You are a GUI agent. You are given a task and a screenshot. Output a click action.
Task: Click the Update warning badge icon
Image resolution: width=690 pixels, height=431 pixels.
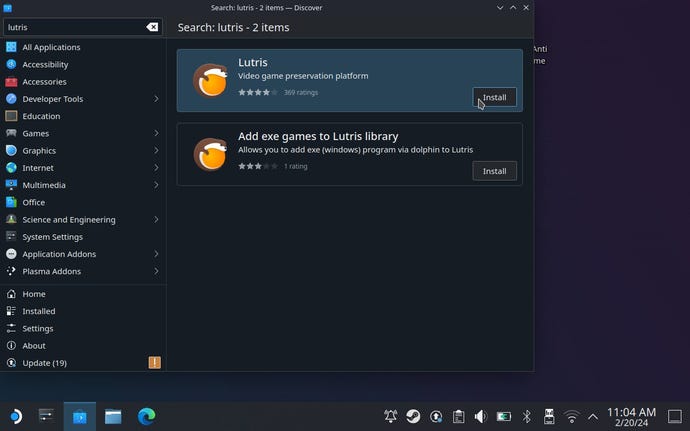[x=154, y=363]
